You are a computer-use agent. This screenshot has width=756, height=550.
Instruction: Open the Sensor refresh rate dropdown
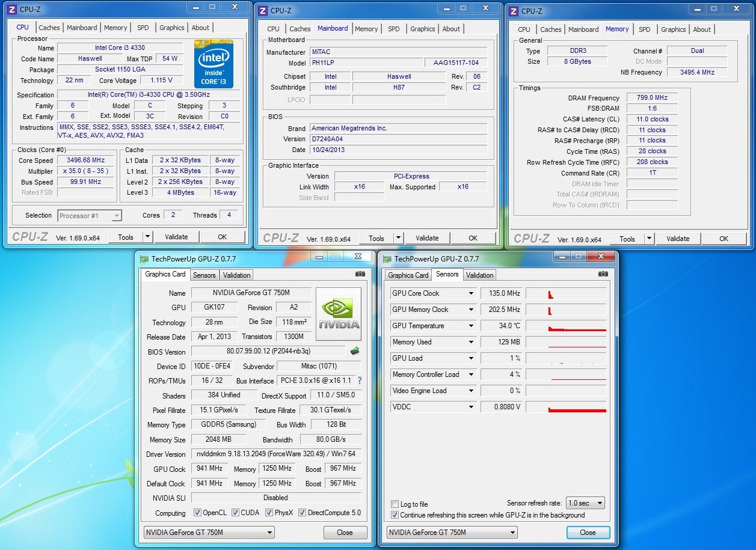point(585,503)
